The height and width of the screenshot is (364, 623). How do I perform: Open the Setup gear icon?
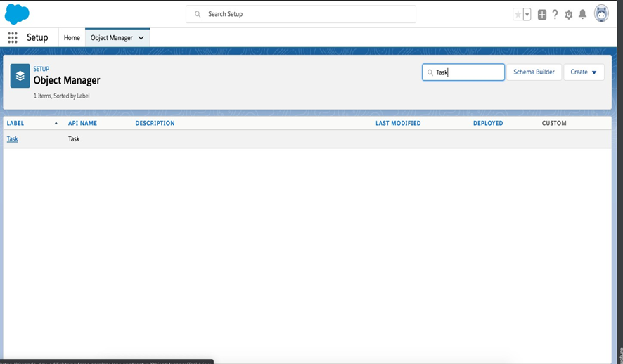point(569,15)
